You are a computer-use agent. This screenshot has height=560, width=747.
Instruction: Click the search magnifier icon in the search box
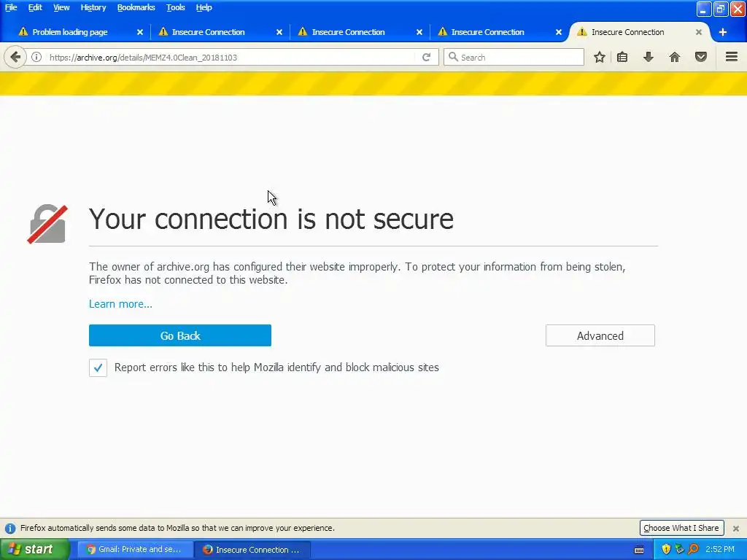coord(453,57)
